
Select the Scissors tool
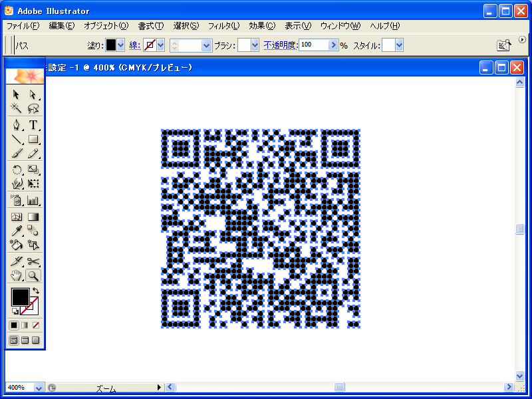point(33,261)
